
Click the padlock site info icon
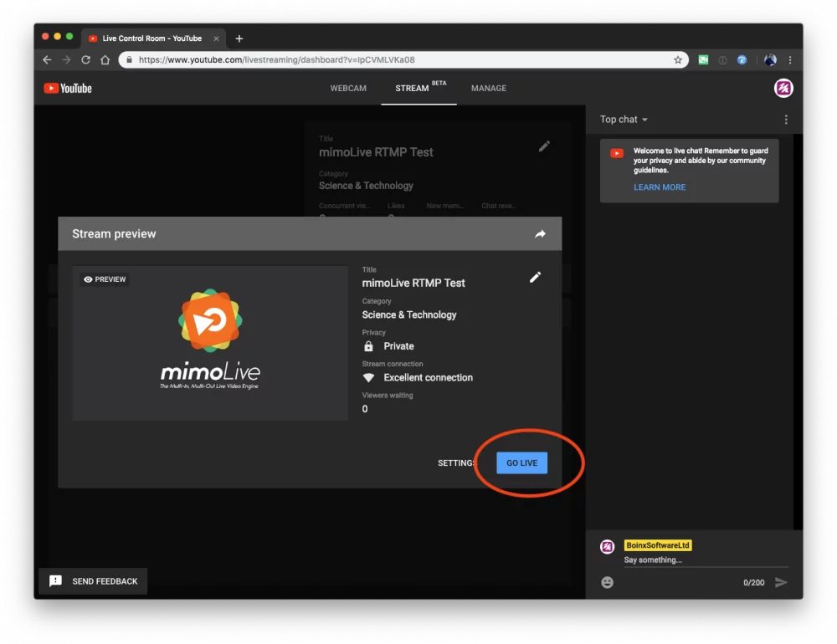[129, 59]
